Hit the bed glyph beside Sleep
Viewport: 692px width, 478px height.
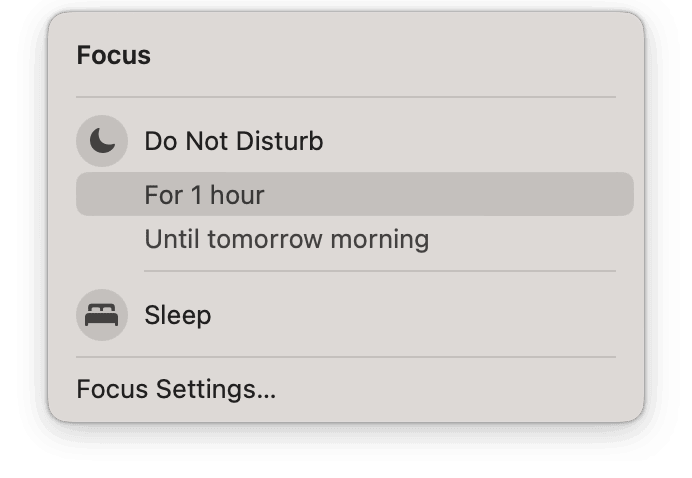tap(102, 315)
